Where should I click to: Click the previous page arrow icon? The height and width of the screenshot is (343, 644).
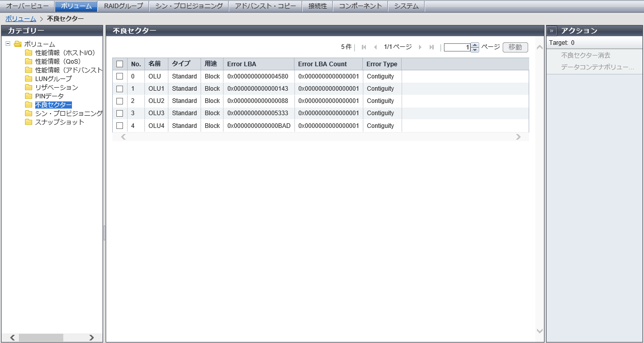(x=376, y=47)
